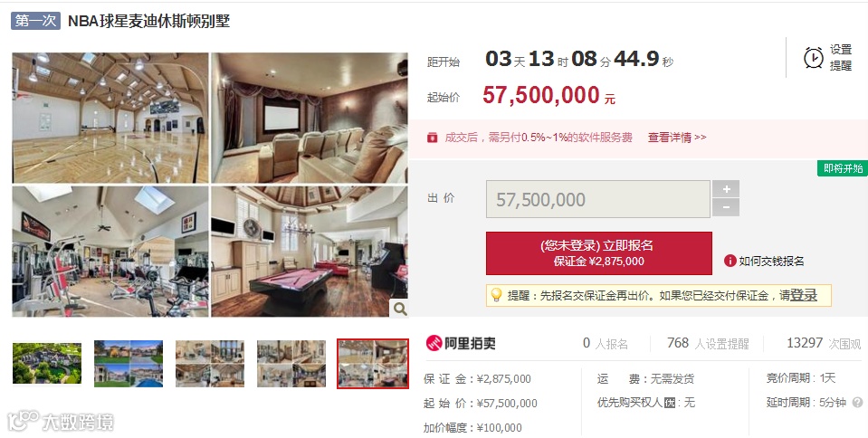The height and width of the screenshot is (438, 868).
Task: Open the magnifier zoom icon on photo
Action: point(400,309)
